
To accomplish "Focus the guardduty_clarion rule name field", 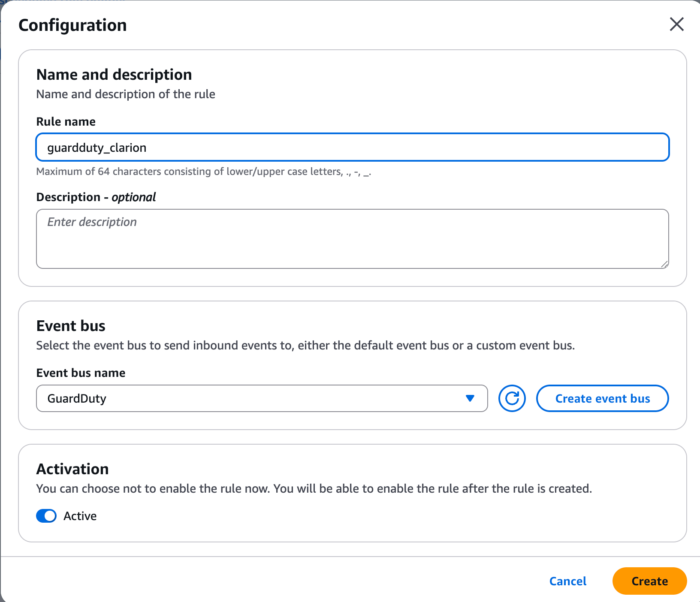I will tap(353, 147).
